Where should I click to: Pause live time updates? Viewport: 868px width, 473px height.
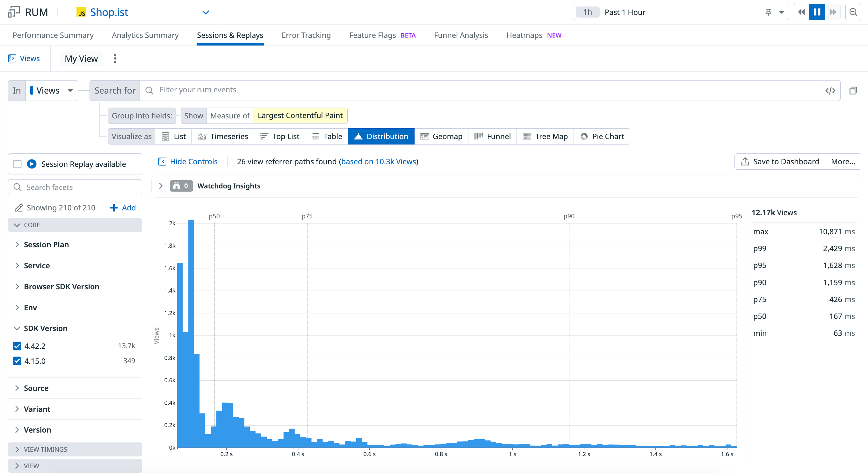pos(817,12)
